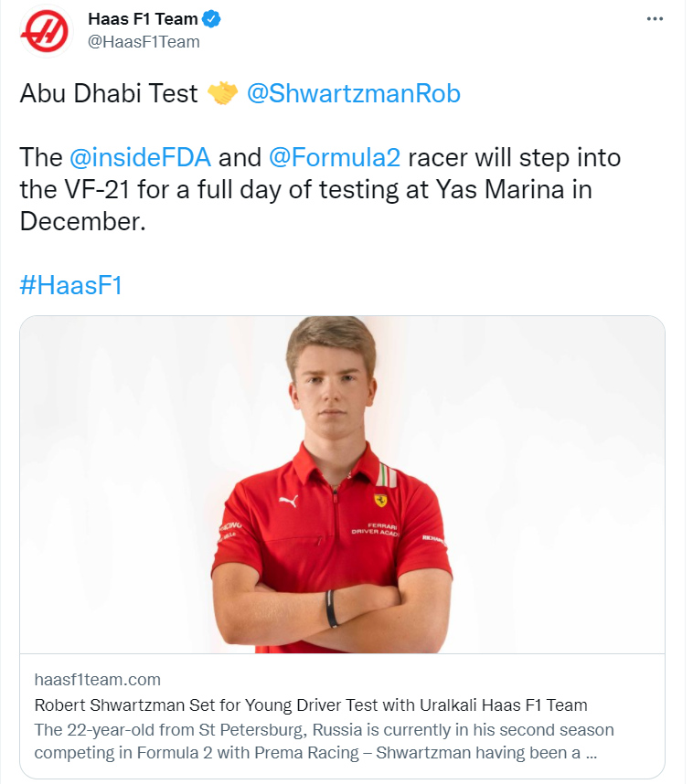Click the Ferrari shield logo on the shirt
The width and height of the screenshot is (693, 784).
click(x=379, y=501)
